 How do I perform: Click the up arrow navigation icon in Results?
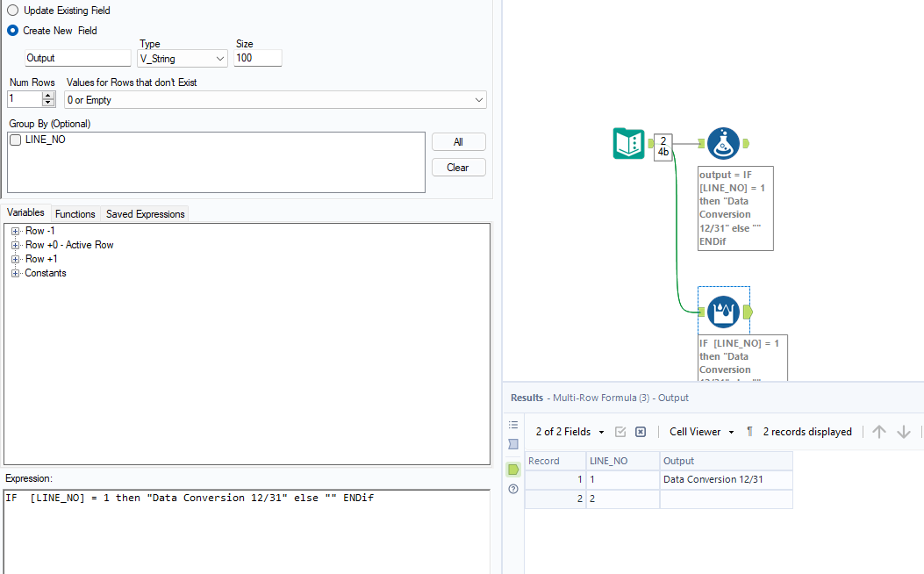tap(878, 431)
